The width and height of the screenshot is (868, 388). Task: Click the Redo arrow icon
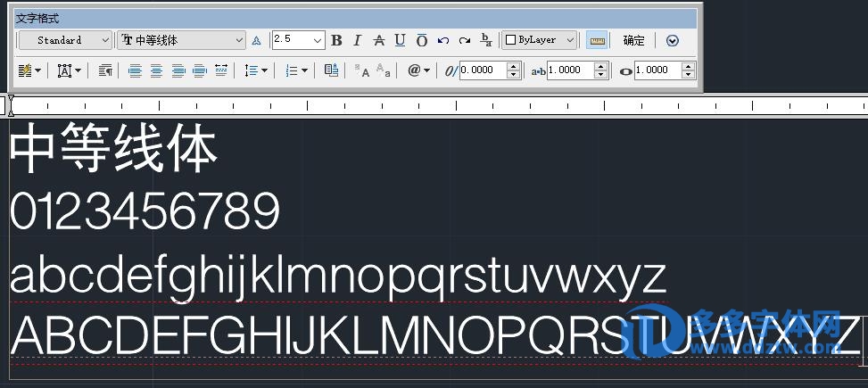pos(465,40)
